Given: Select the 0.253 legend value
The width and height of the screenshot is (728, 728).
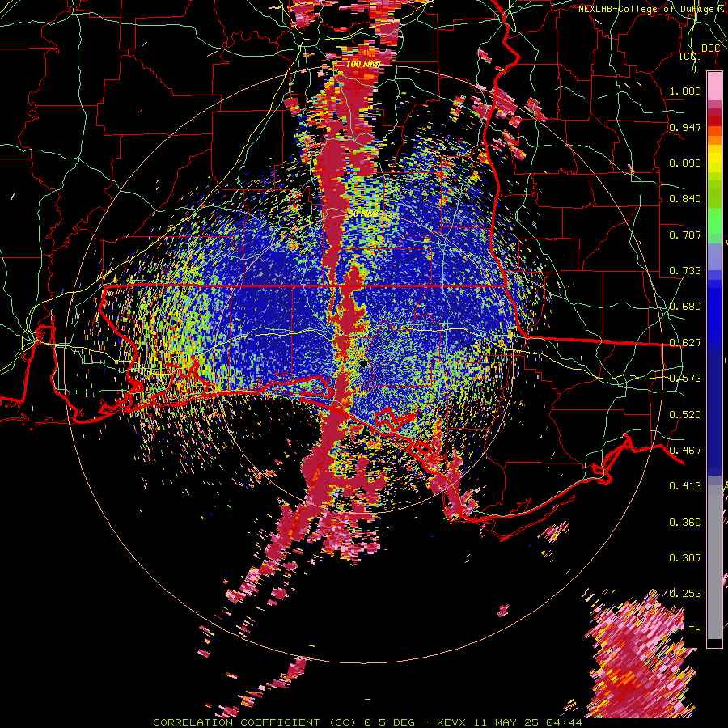Looking at the screenshot, I should click(685, 594).
